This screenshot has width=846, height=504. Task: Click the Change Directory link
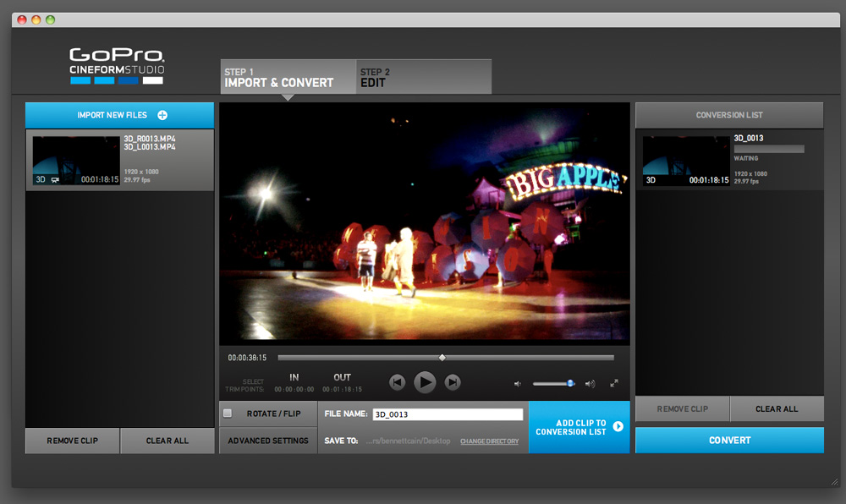(489, 441)
